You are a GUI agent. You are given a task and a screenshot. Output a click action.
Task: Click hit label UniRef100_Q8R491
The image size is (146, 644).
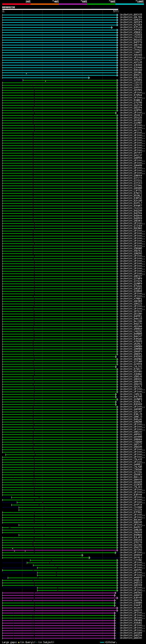[x=131, y=379]
